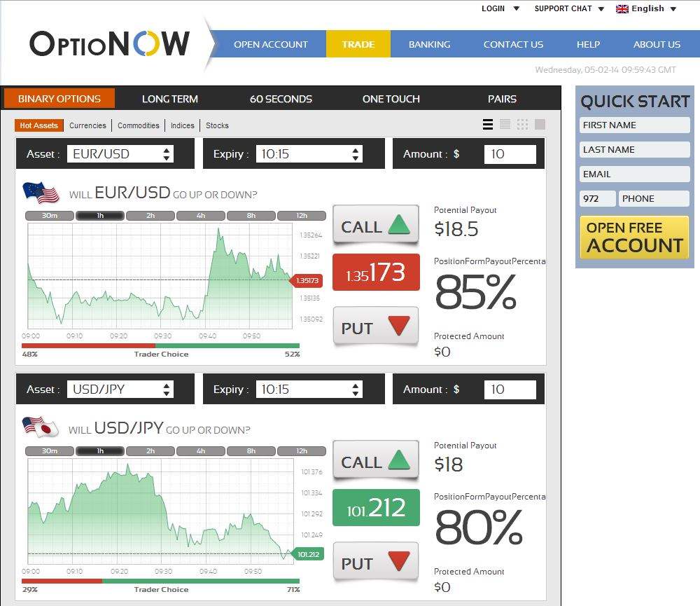Viewport: 700px width, 606px height.
Task: Select the Commodities filter
Action: [x=139, y=125]
